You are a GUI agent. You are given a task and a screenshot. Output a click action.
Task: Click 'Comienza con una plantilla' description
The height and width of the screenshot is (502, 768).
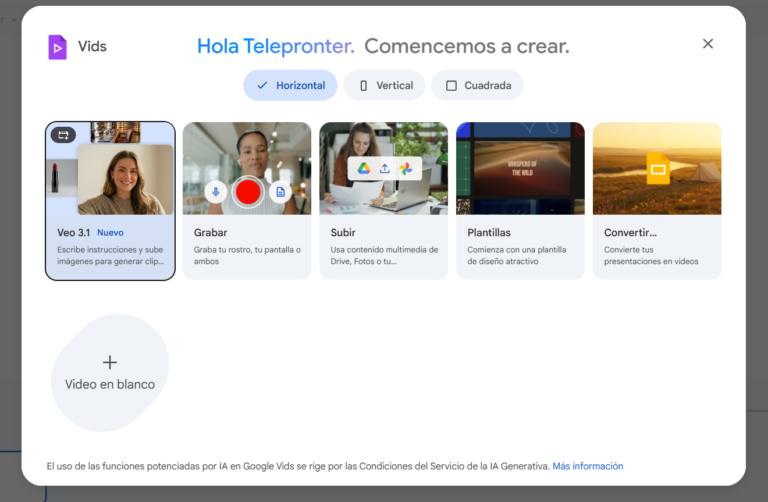click(516, 255)
